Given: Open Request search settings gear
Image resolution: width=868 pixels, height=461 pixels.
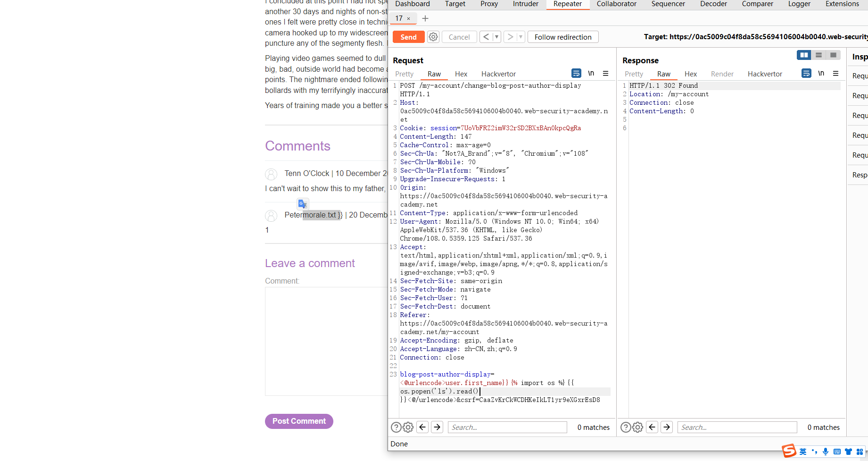Looking at the screenshot, I should [x=408, y=427].
